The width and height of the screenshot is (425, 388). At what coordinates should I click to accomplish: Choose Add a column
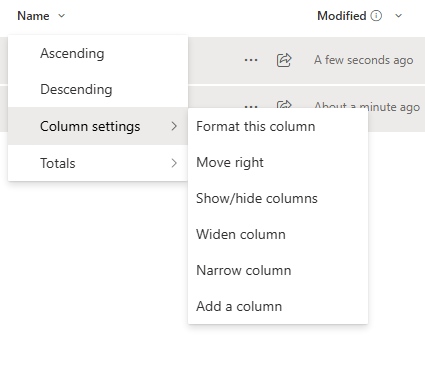(278, 306)
